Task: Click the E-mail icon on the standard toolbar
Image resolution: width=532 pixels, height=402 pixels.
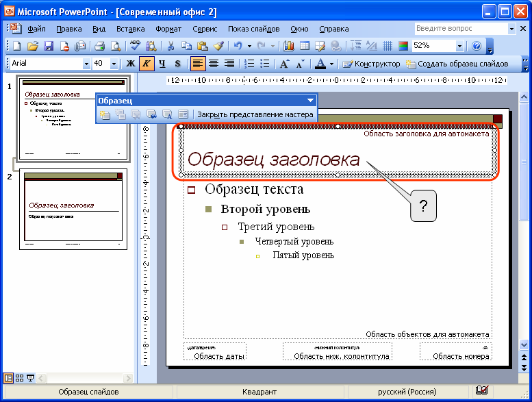Action: pyautogui.click(x=80, y=46)
